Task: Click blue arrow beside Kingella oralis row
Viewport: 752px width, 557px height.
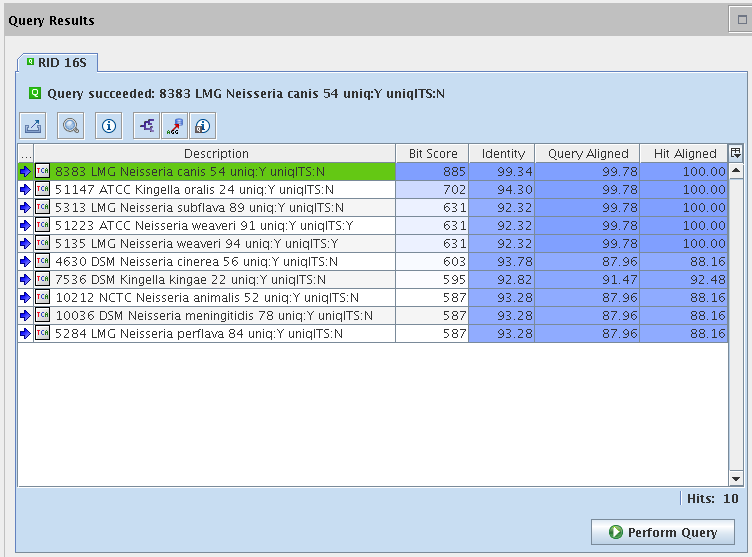Action: 25,189
